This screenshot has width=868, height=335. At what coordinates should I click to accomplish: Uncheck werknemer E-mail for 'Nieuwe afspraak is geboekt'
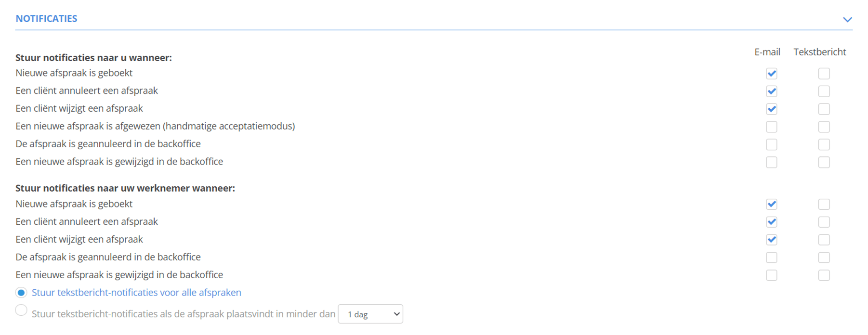coord(772,205)
